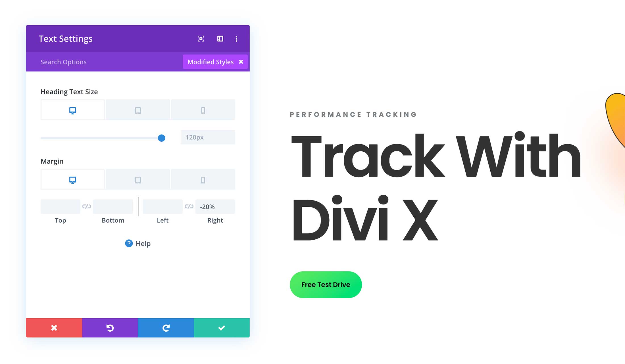This screenshot has width=625, height=364.
Task: Select the tablet view icon for Heading Text Size
Action: 138,110
